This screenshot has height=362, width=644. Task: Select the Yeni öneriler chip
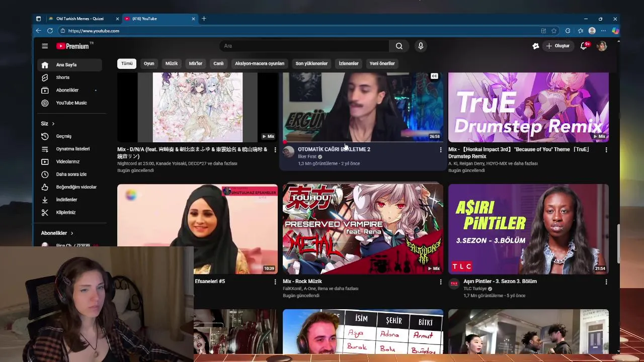coord(382,63)
